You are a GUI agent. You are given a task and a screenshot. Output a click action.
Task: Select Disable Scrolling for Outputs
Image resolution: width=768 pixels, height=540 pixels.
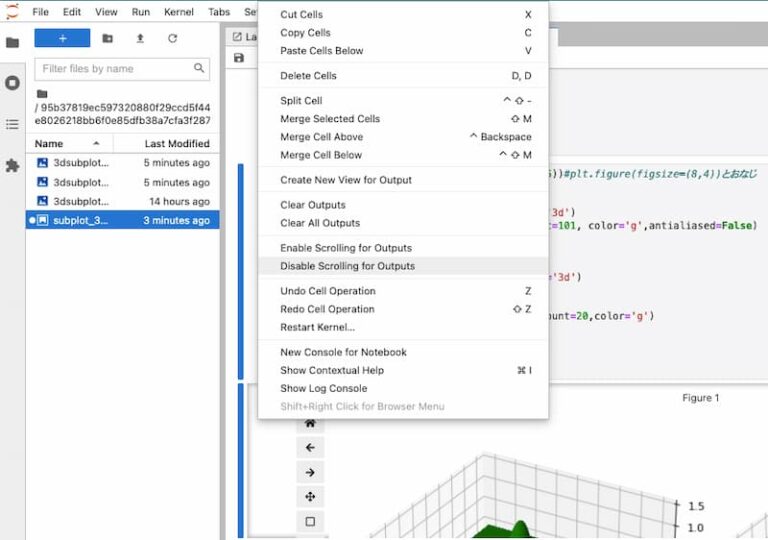click(x=347, y=266)
